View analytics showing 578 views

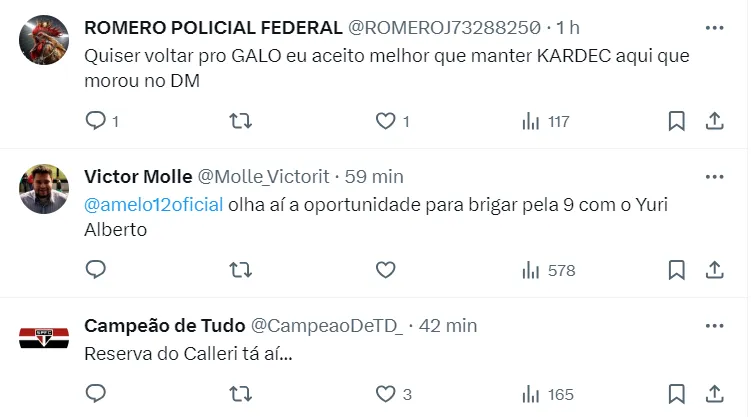pyautogui.click(x=549, y=270)
